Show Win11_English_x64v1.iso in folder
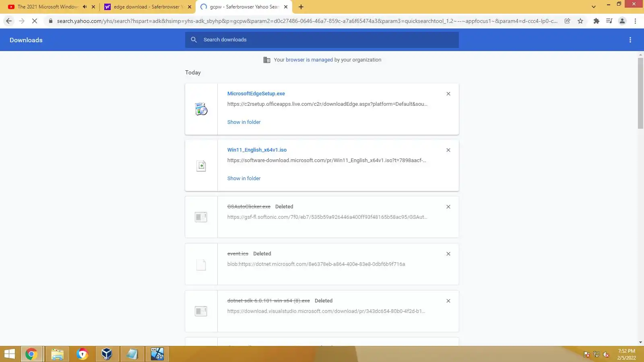The image size is (644, 362). (244, 179)
